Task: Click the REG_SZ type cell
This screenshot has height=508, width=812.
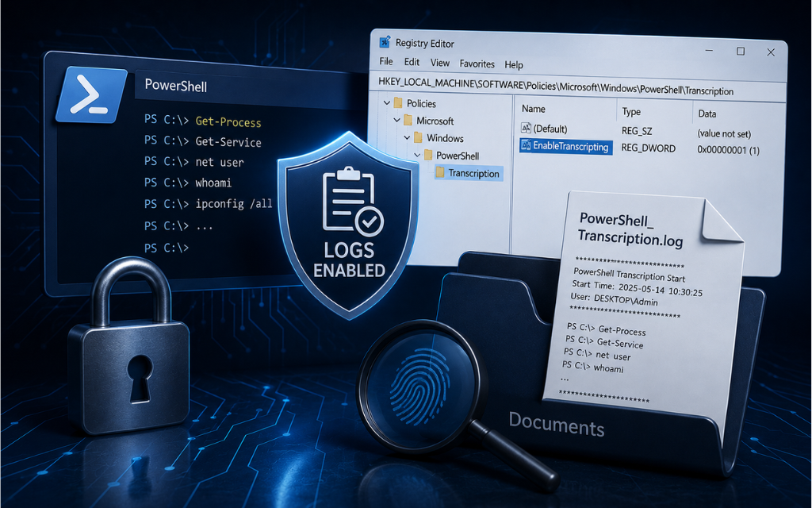Action: (637, 131)
